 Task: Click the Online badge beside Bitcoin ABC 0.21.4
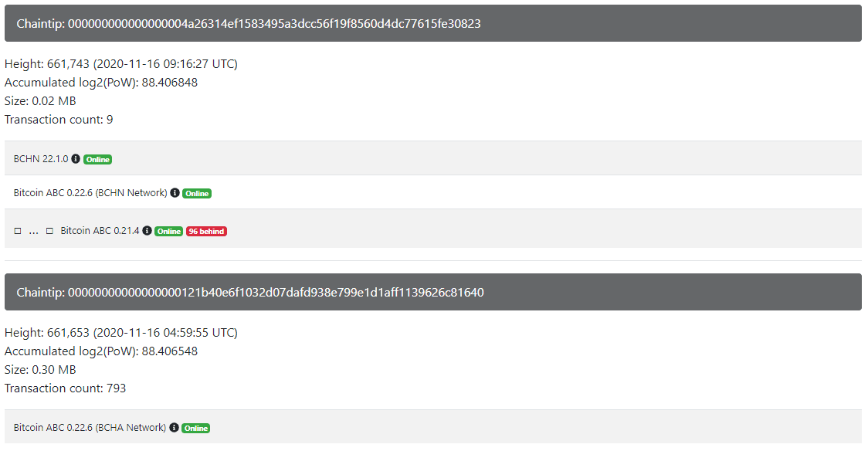click(x=169, y=232)
